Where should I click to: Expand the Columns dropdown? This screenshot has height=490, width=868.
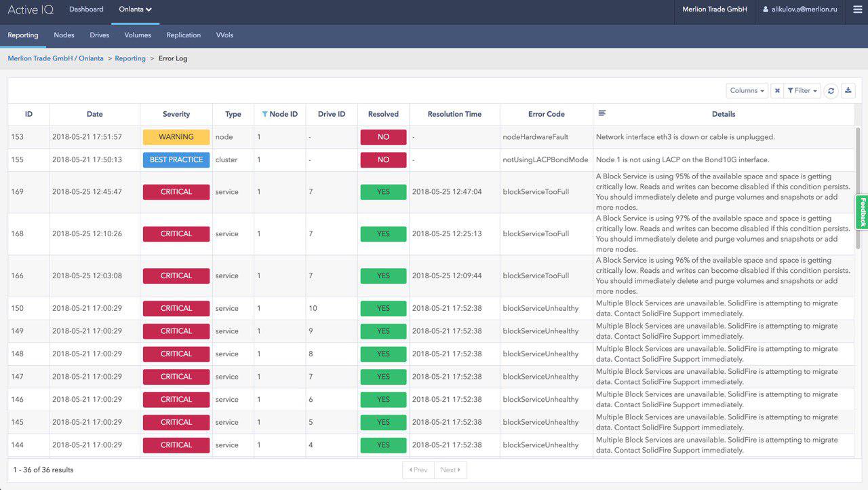[x=747, y=90]
